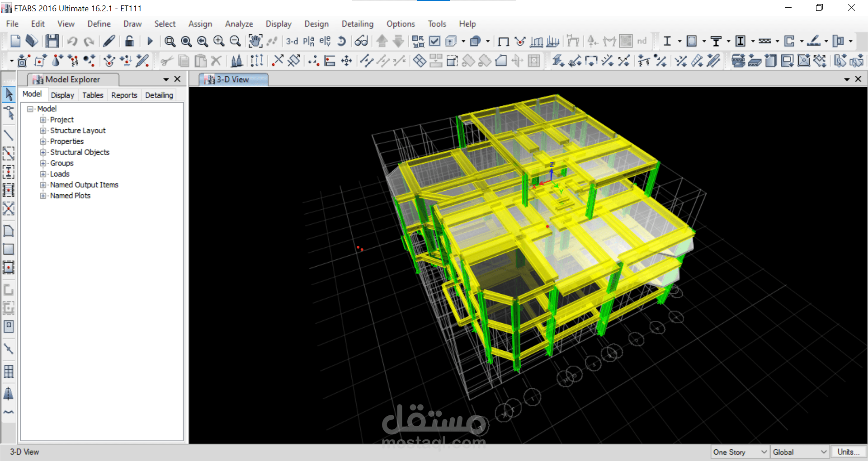Select the Pan hand tool
The width and height of the screenshot is (868, 461).
tap(255, 41)
